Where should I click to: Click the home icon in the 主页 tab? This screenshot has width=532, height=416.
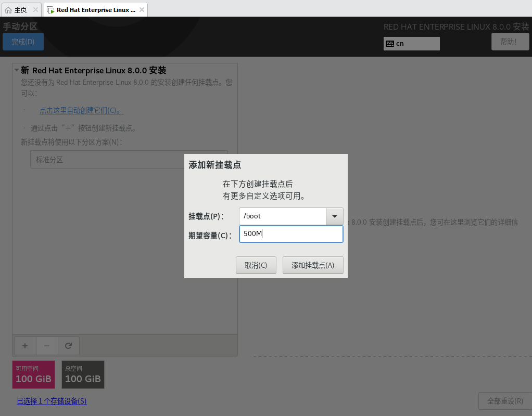(x=8, y=10)
